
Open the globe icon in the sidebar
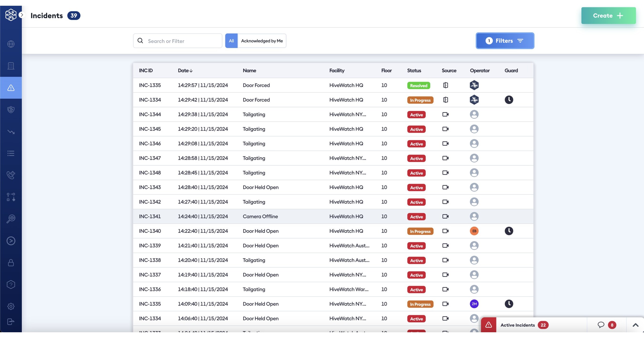coord(11,44)
